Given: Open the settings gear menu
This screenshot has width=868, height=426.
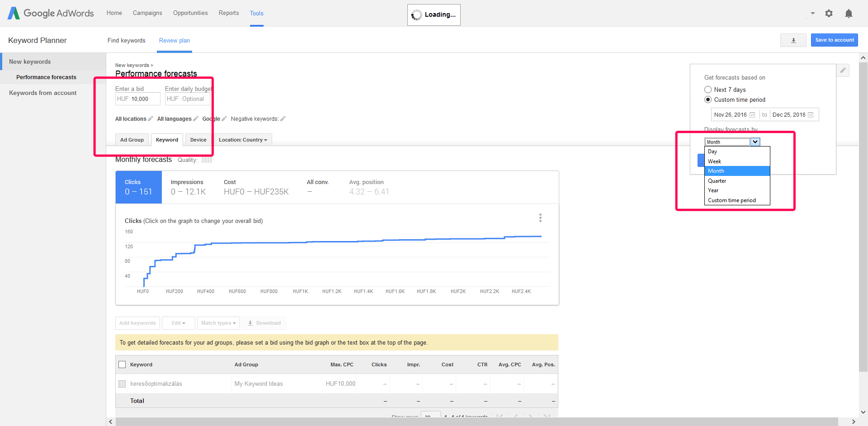Looking at the screenshot, I should coord(829,13).
